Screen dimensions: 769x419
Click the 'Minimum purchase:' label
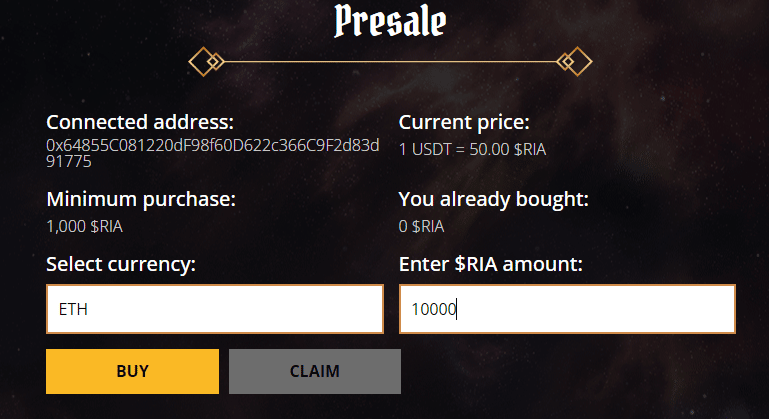pos(141,199)
